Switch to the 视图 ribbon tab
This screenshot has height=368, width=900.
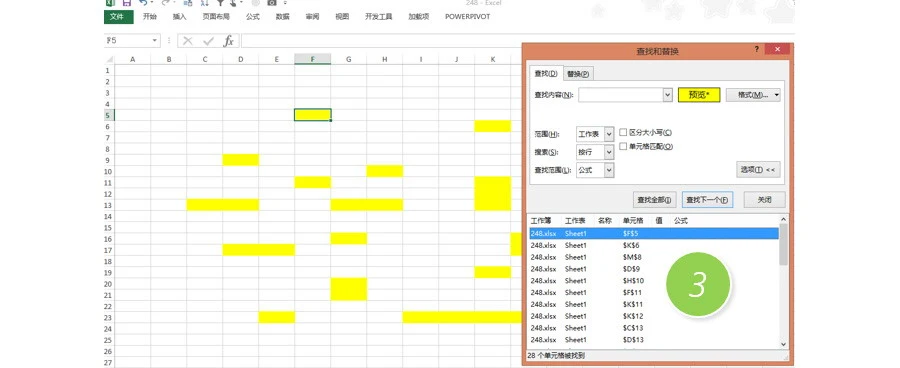click(x=342, y=17)
